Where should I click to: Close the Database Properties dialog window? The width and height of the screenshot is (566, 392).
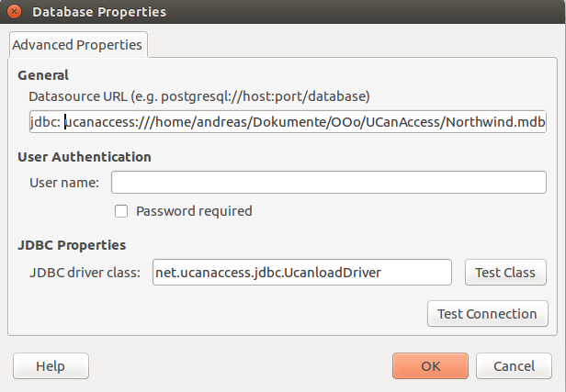(x=14, y=13)
